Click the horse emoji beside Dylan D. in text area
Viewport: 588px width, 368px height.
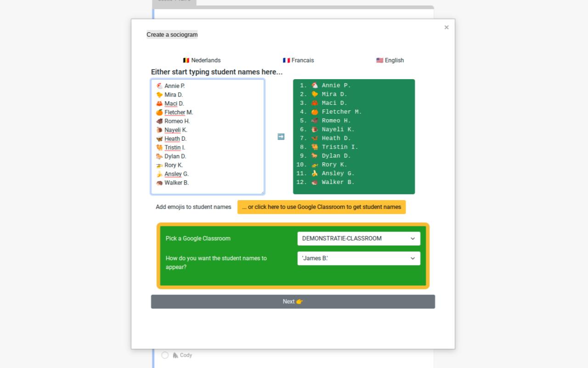click(x=159, y=156)
